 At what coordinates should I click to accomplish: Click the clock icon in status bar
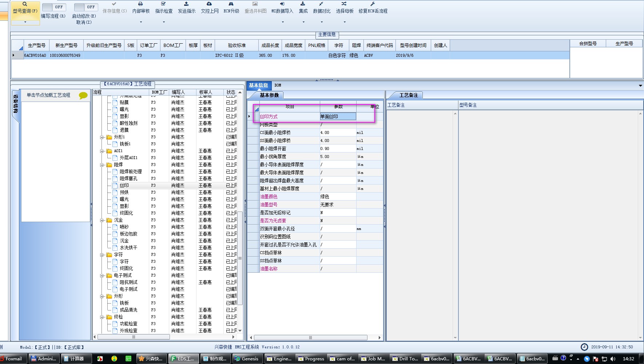pos(584,347)
